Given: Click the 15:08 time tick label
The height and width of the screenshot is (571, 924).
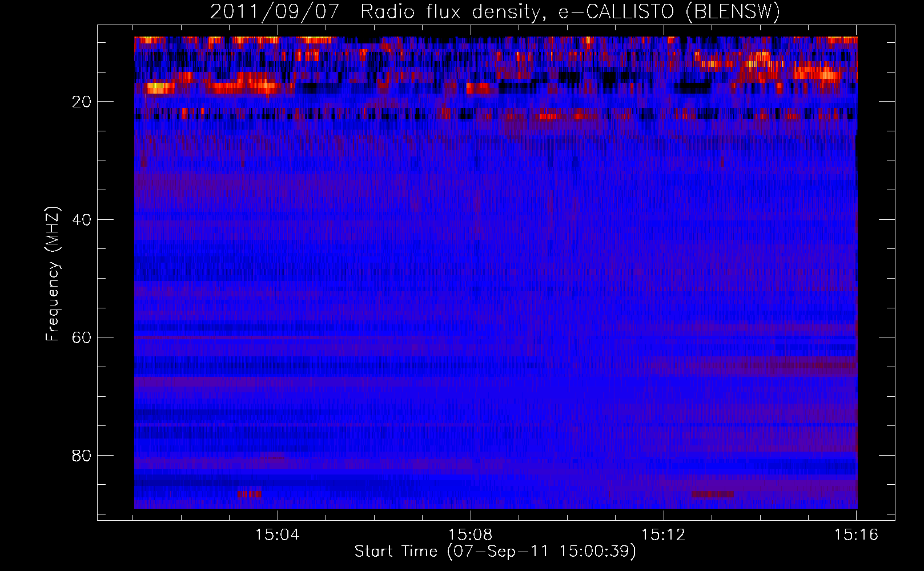Looking at the screenshot, I should [x=470, y=535].
